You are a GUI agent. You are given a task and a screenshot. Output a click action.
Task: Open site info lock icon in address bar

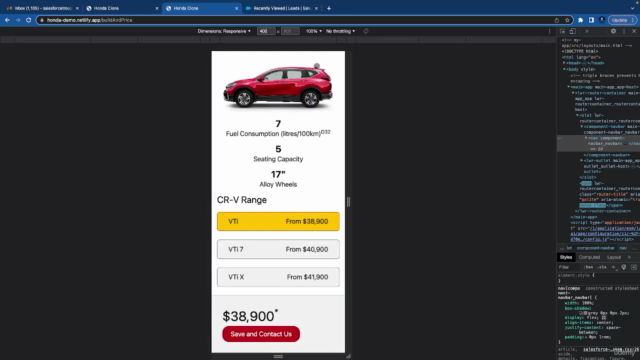coord(42,20)
